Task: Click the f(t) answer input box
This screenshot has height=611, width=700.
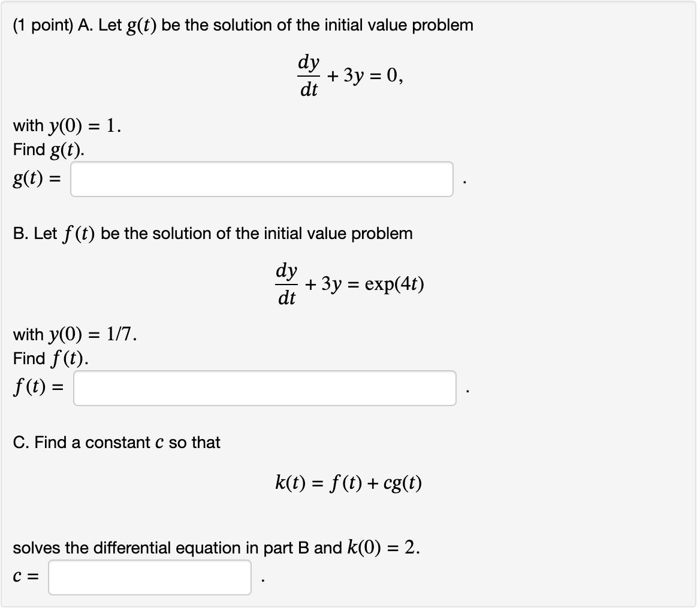Action: pos(264,389)
